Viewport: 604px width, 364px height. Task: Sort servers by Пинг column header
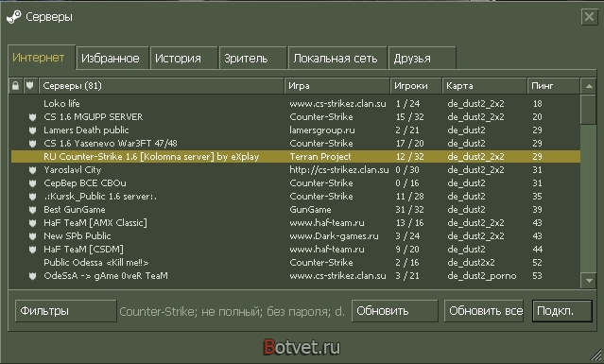coord(553,86)
